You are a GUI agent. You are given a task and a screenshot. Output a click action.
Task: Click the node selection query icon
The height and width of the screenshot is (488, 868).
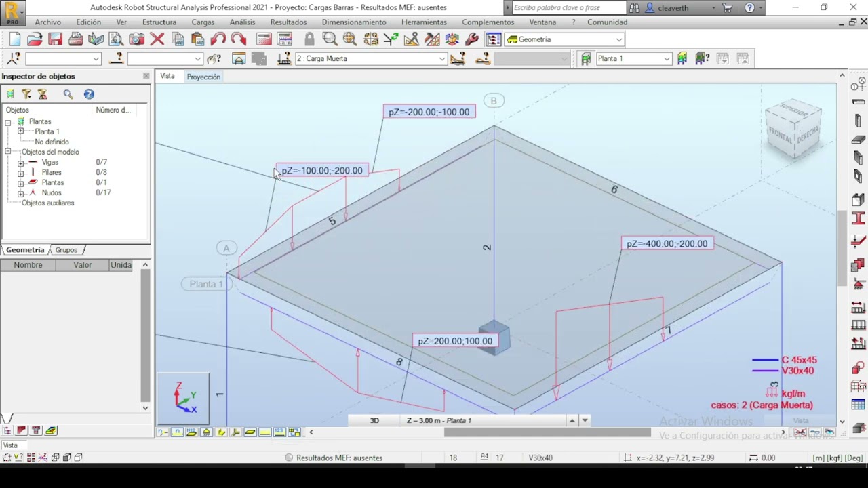click(x=13, y=58)
